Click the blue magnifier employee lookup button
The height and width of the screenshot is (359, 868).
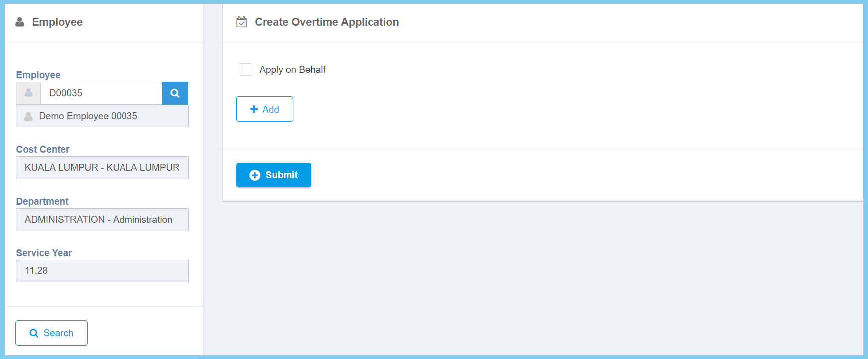175,93
